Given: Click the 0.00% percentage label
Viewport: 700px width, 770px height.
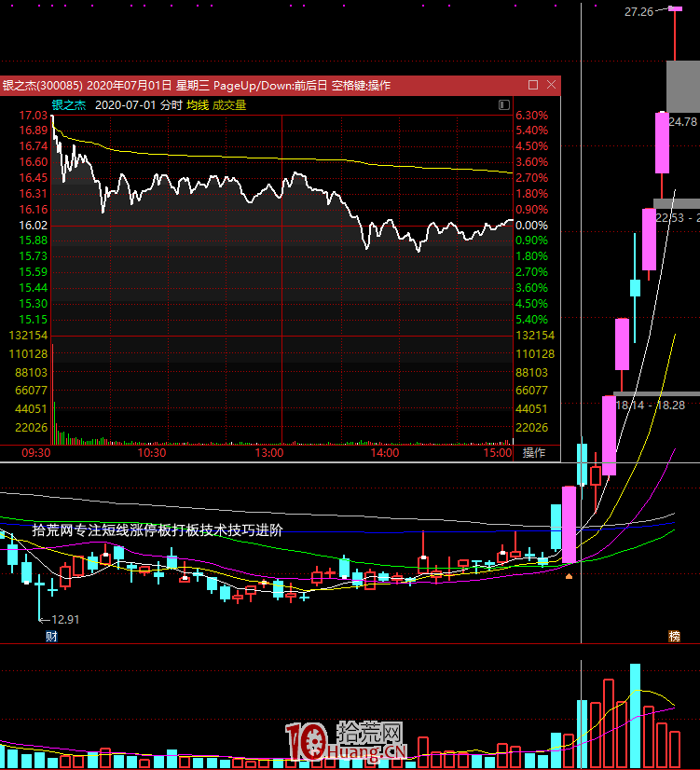Looking at the screenshot, I should [531, 226].
